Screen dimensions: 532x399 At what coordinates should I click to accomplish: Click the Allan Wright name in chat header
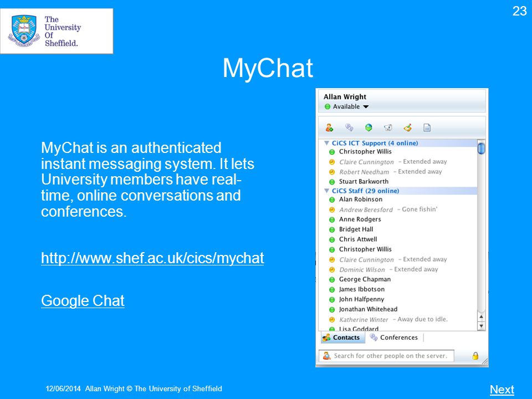point(345,96)
